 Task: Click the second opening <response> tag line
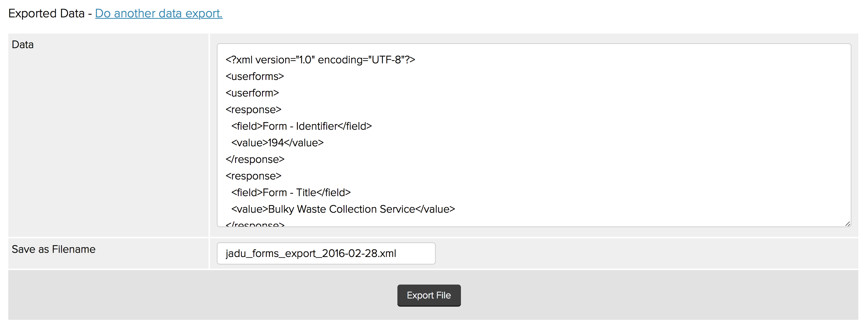click(x=253, y=176)
